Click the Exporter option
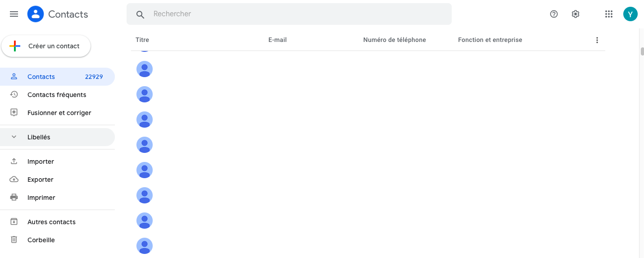 tap(40, 180)
